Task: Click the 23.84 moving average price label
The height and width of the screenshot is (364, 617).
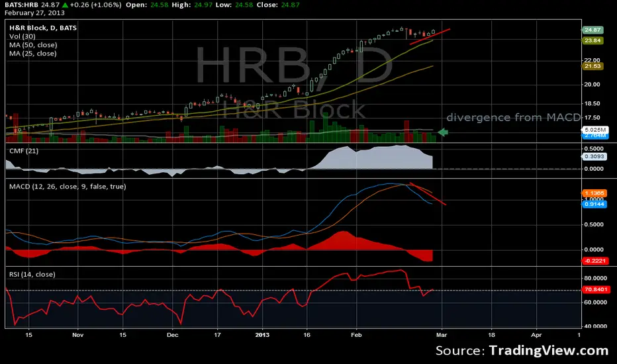Action: (593, 40)
